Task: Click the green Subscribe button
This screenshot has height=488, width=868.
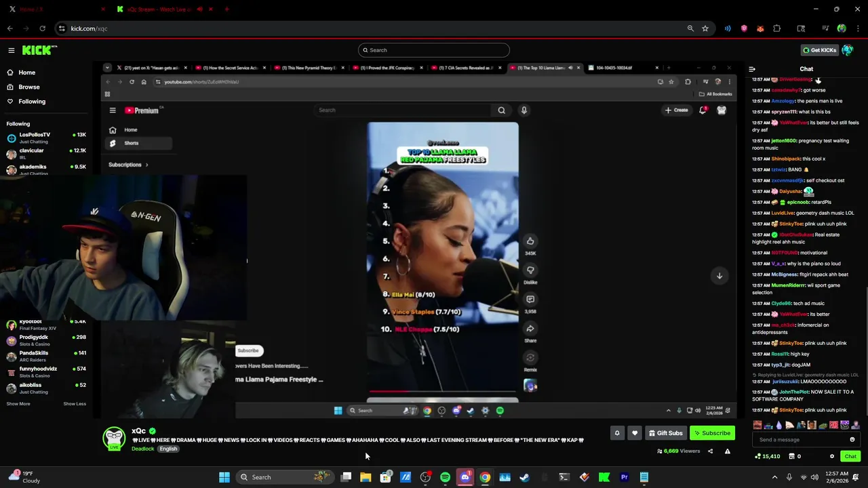Action: click(712, 433)
